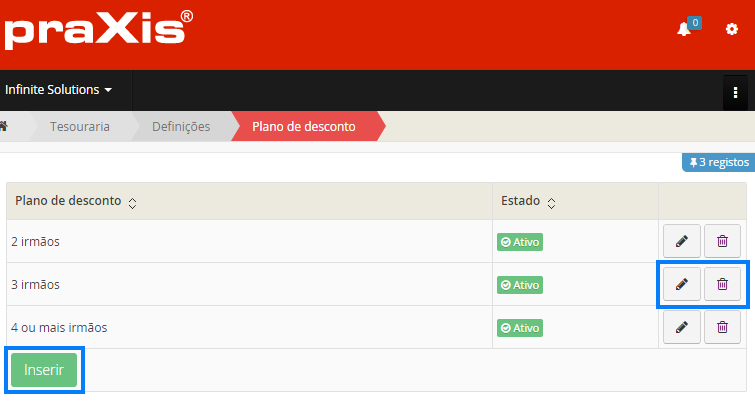Edit the '2 irmãos' discount plan

coord(682,241)
